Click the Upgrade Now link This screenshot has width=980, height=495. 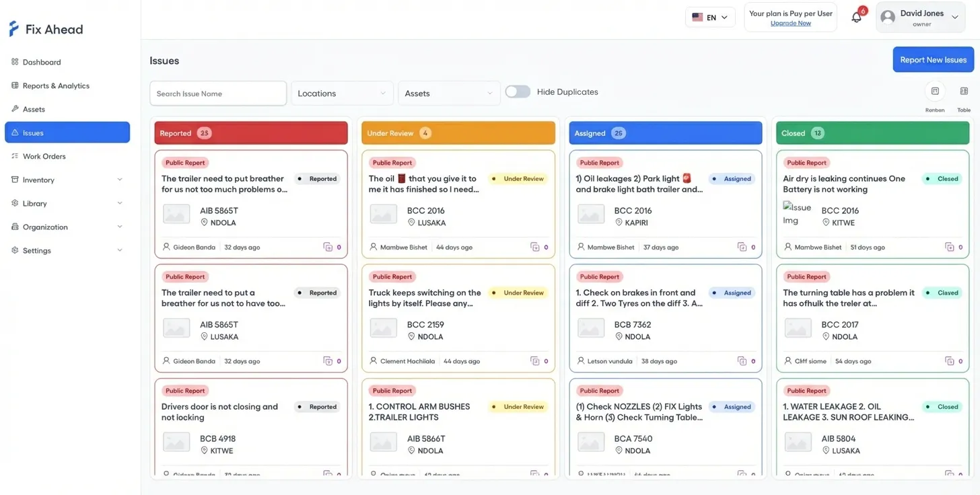[790, 23]
